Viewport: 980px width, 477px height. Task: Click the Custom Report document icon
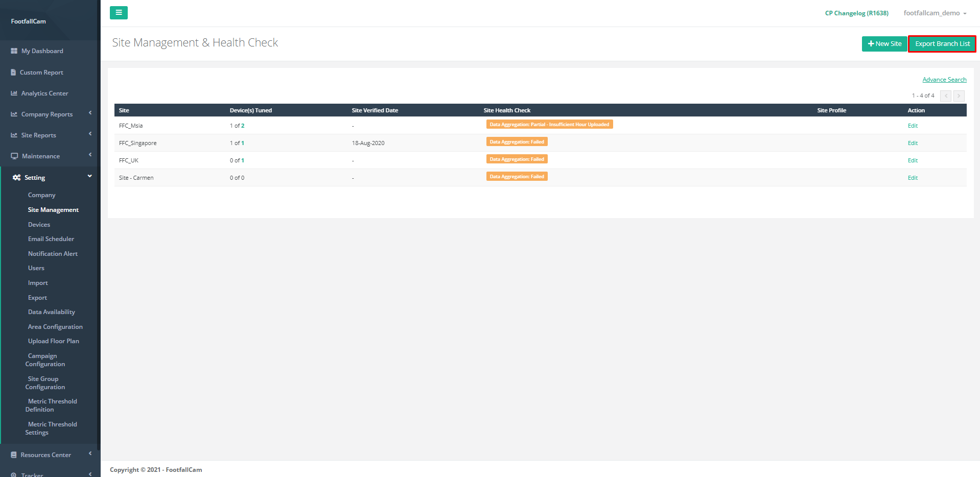(14, 73)
